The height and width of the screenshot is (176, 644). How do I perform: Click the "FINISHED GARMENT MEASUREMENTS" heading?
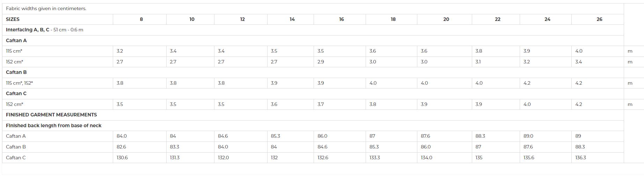coord(51,115)
